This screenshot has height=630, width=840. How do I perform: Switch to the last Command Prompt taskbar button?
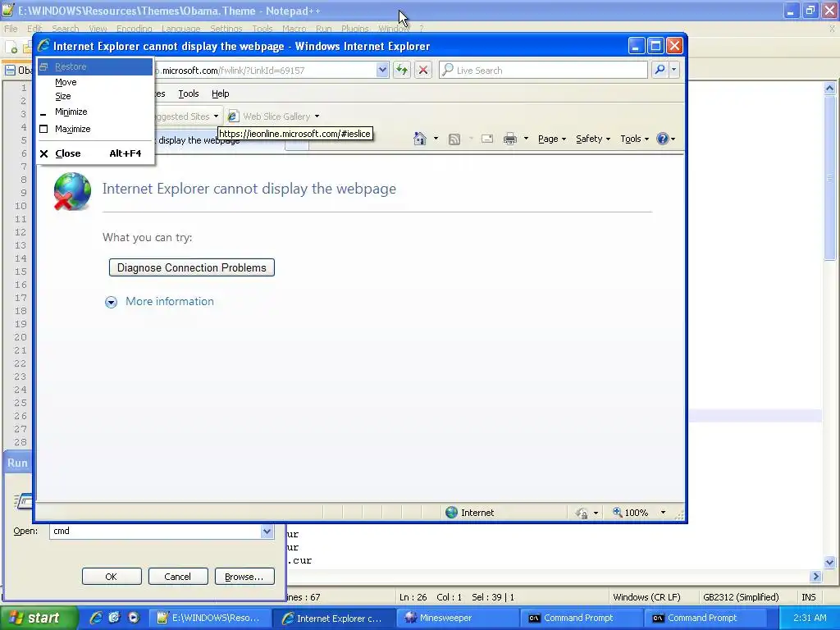tap(705, 619)
